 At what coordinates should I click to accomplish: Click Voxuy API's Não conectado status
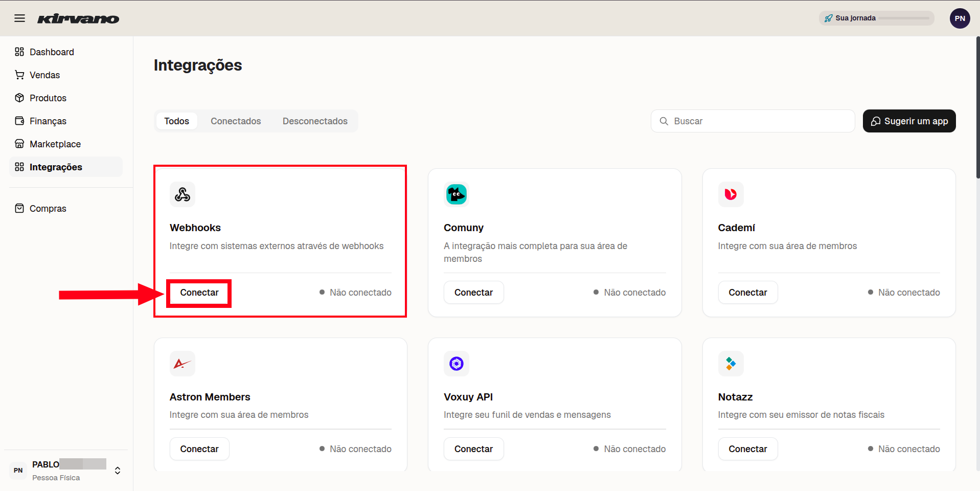pos(629,449)
